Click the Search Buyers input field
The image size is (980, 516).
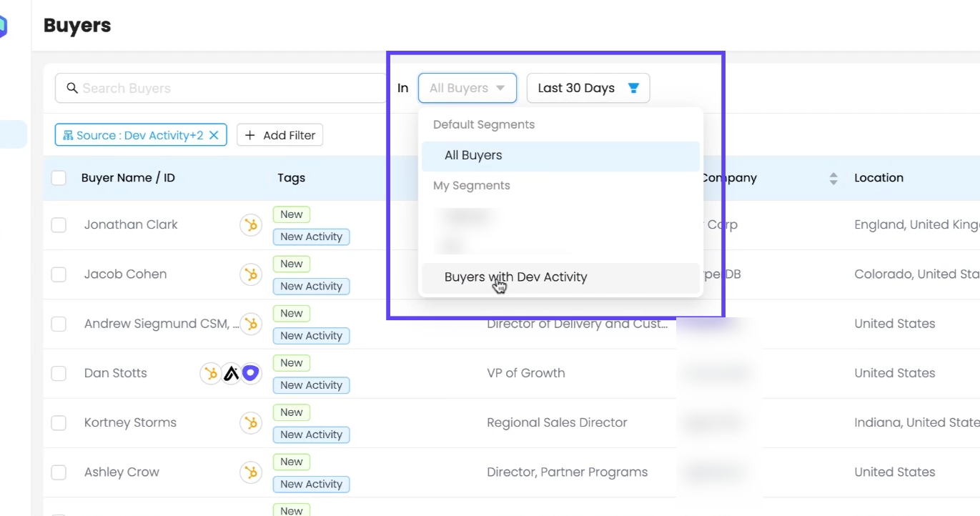[x=222, y=88]
